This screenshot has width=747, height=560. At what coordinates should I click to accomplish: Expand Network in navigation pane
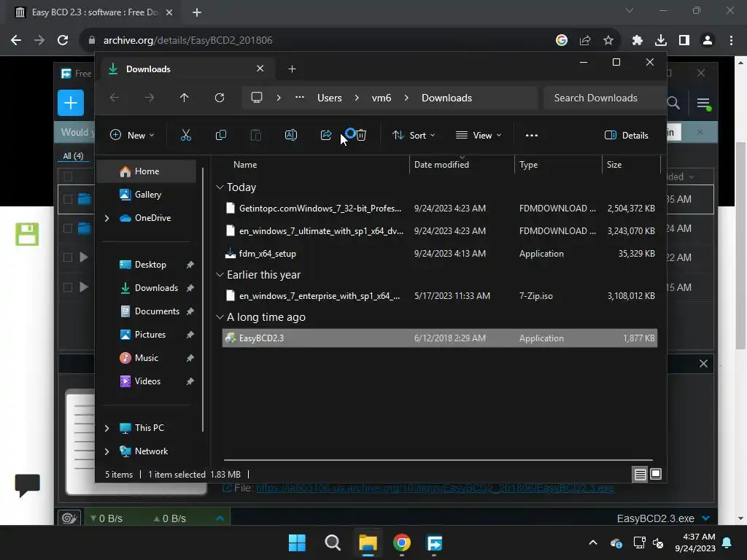pyautogui.click(x=107, y=451)
